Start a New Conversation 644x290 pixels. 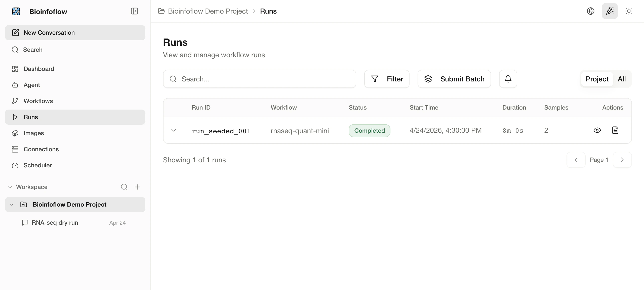tap(75, 33)
